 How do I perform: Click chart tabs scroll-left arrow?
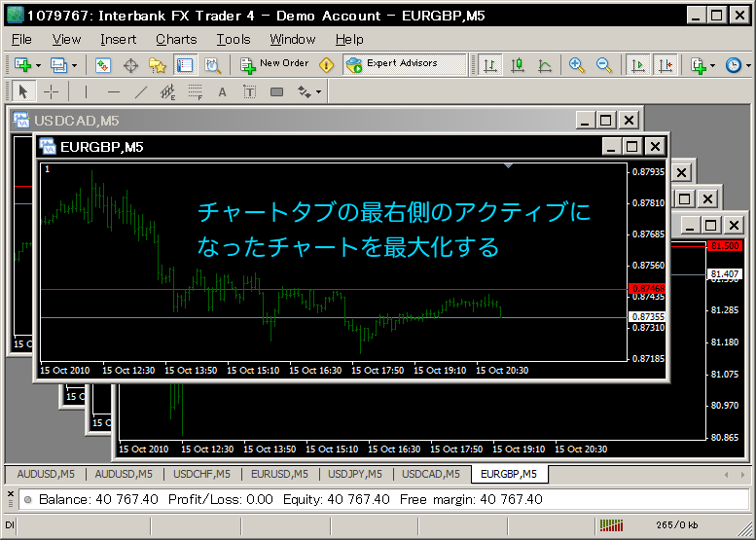(x=726, y=475)
